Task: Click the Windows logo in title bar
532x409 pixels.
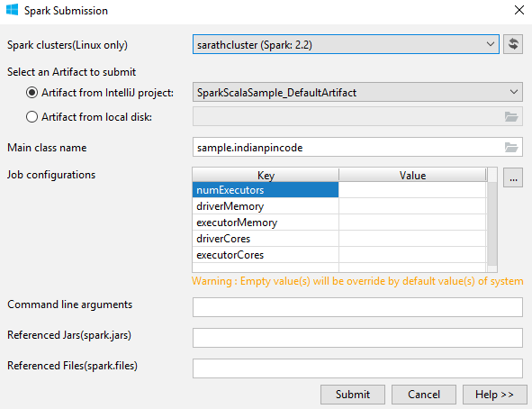Action: coord(13,10)
